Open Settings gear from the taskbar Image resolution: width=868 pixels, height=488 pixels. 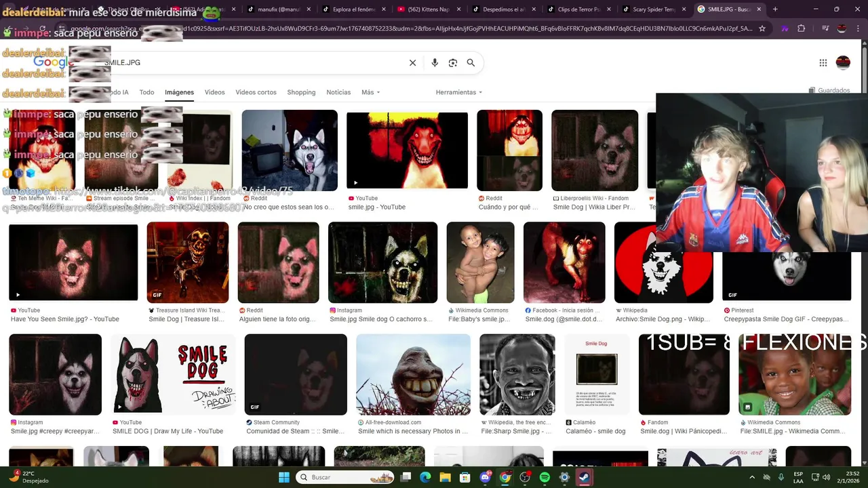[x=564, y=477]
